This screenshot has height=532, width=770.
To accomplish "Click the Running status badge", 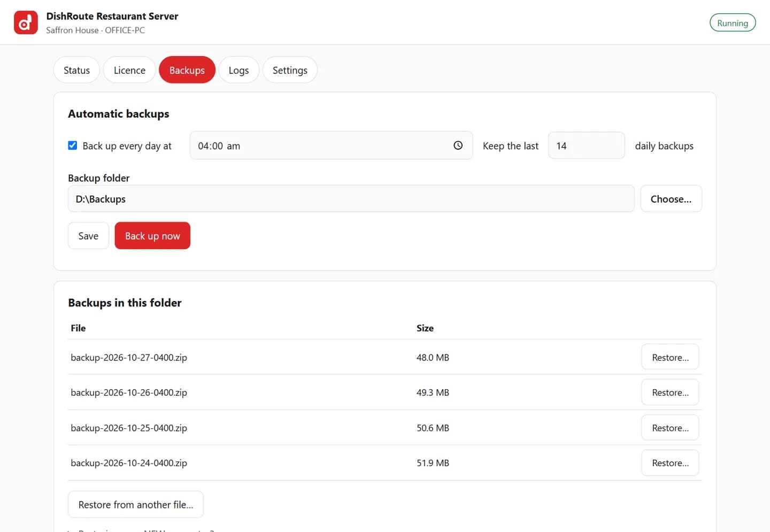I will click(733, 23).
